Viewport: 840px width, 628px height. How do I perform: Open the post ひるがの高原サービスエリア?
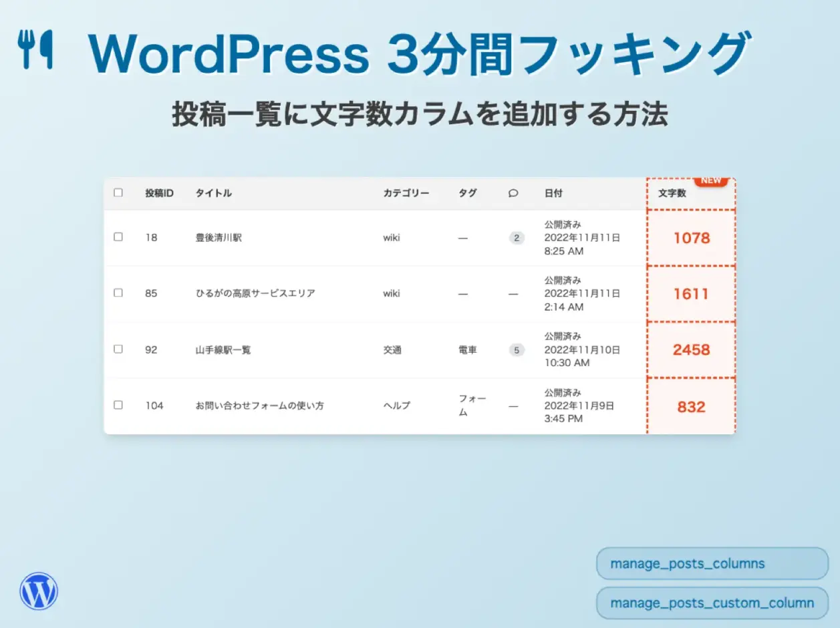(255, 293)
